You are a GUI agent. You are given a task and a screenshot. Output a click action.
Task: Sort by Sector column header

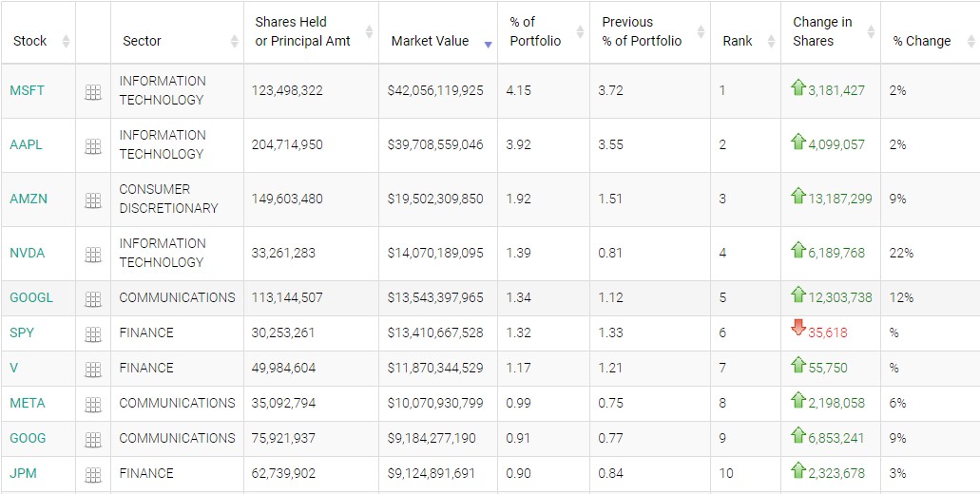[142, 41]
